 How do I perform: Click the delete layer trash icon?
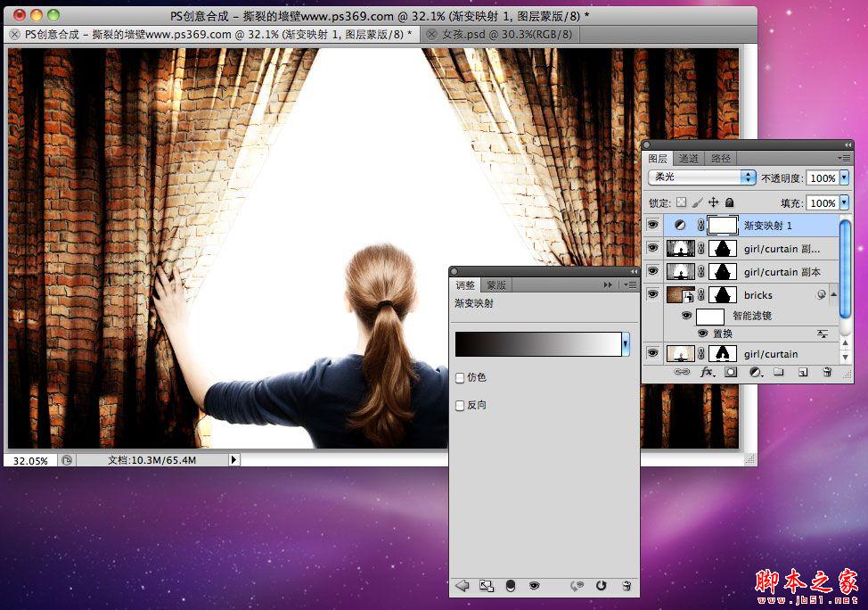tap(827, 372)
